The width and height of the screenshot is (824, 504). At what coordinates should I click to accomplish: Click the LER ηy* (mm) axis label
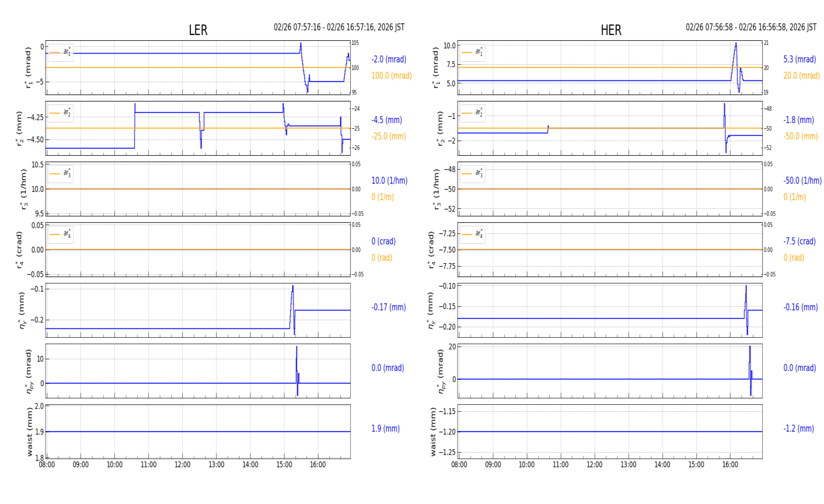pyautogui.click(x=23, y=310)
